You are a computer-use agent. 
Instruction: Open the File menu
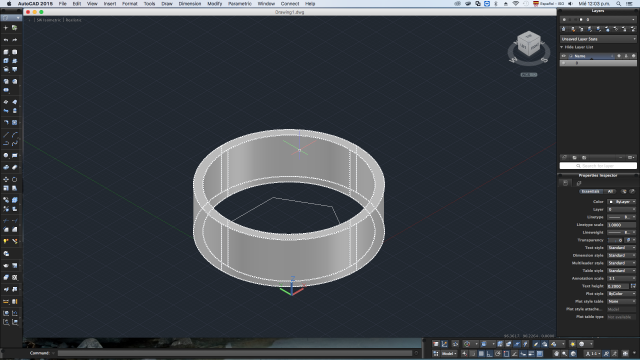[x=62, y=4]
